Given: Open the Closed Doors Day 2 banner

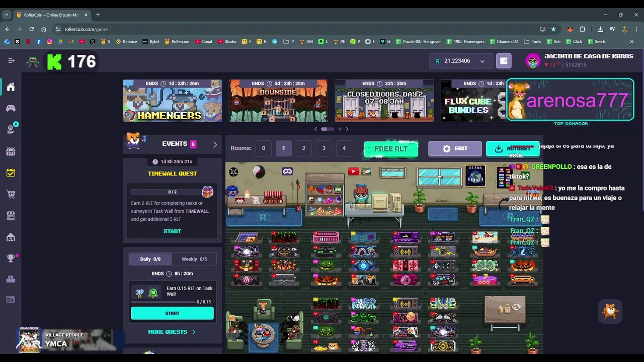Looking at the screenshot, I should pos(384,101).
